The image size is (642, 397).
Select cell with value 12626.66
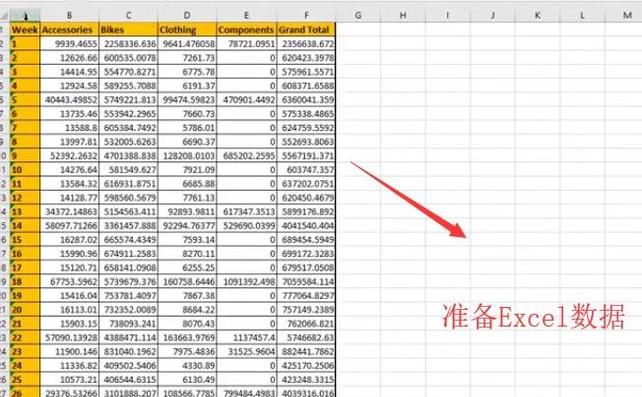(x=69, y=58)
